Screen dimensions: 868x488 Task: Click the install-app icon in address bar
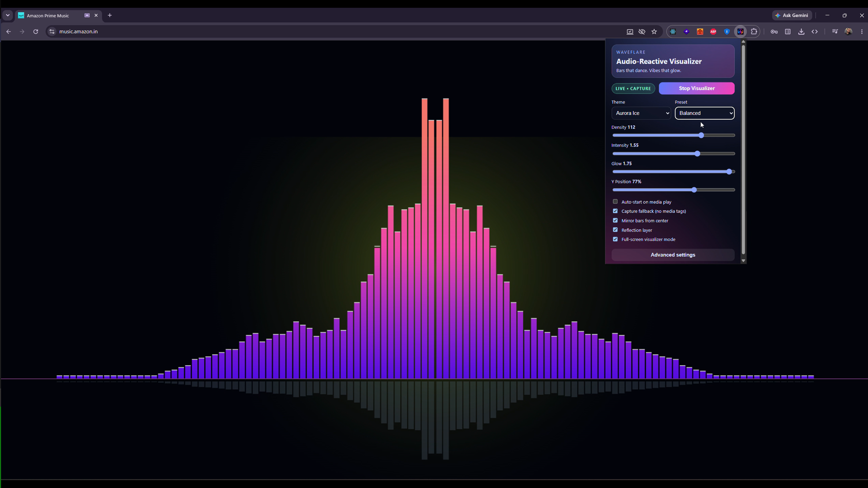click(630, 32)
